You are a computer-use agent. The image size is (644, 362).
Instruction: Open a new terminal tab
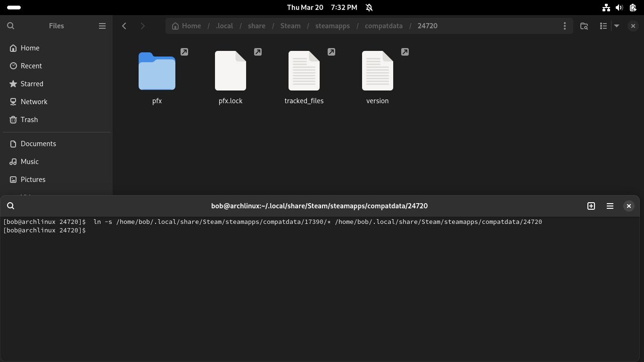pyautogui.click(x=591, y=206)
